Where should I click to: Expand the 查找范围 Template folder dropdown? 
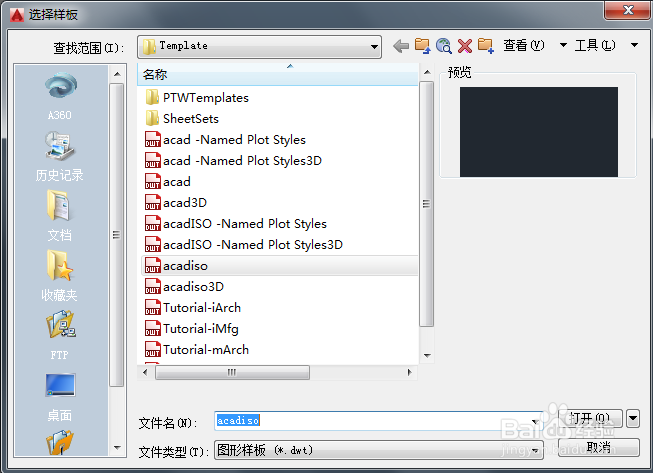tap(374, 47)
